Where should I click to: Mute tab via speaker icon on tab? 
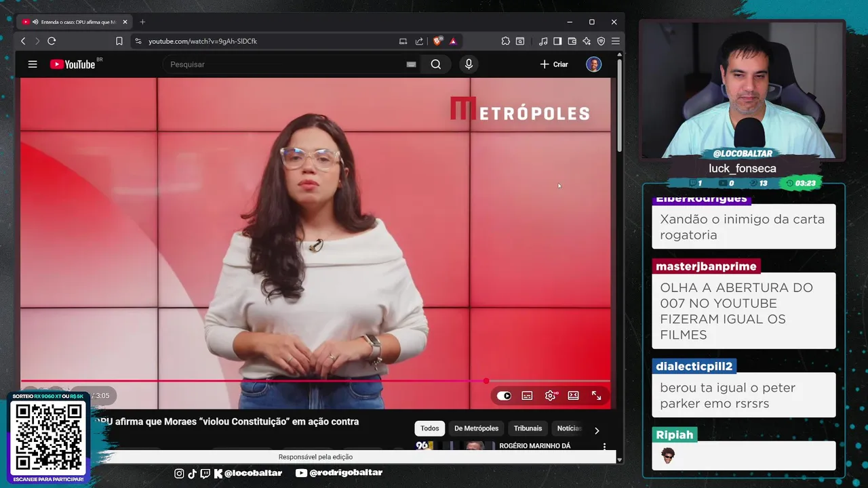(35, 22)
